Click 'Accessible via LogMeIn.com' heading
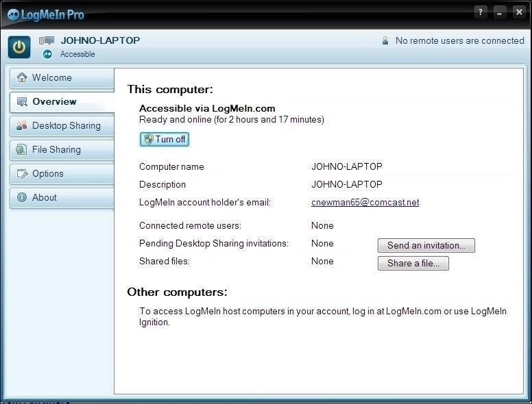The image size is (532, 404). pyautogui.click(x=207, y=108)
